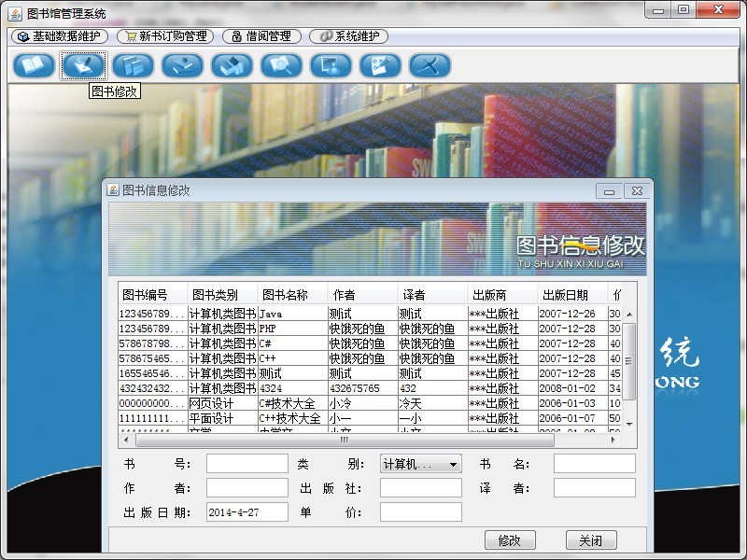Click the 书名 input field

595,463
